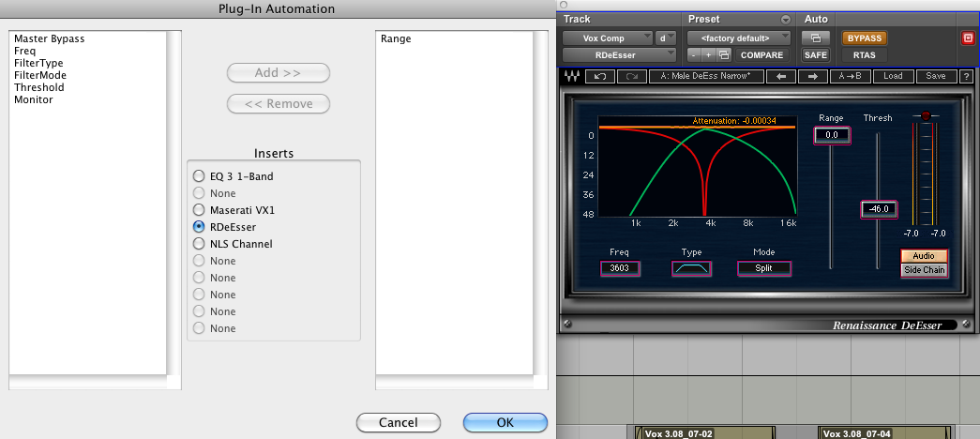Click the red clip LED above the meters
The image size is (980, 439).
coord(926,115)
